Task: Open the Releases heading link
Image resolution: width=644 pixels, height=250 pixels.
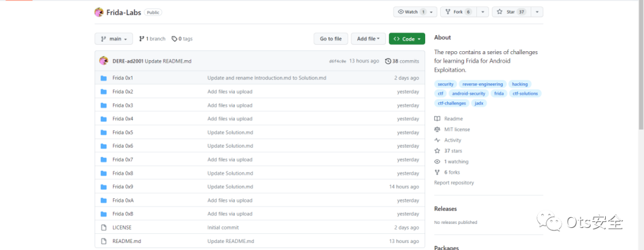Action: click(445, 209)
